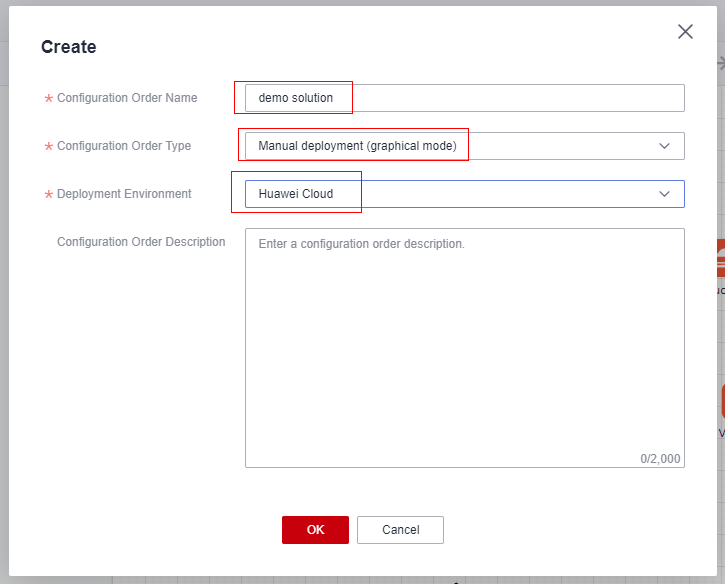This screenshot has width=725, height=584.
Task: Confirm creation with the red OK button
Action: click(x=315, y=530)
